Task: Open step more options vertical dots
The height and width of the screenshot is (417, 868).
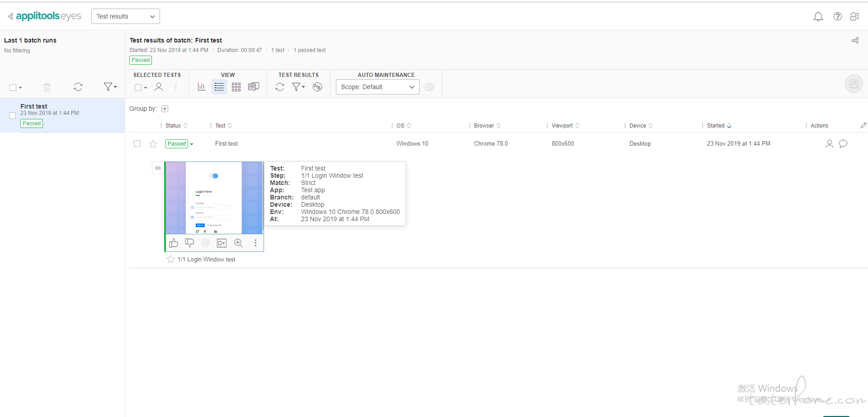Action: click(255, 243)
